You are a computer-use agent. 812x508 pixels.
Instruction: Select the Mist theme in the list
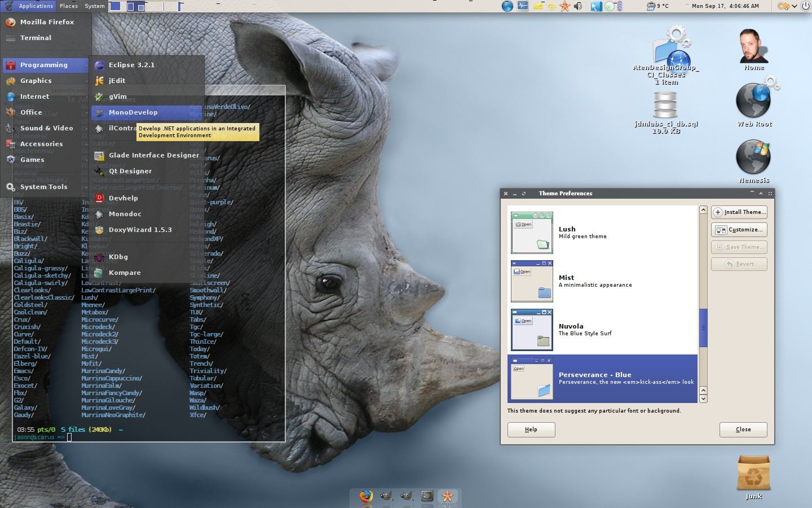(602, 281)
